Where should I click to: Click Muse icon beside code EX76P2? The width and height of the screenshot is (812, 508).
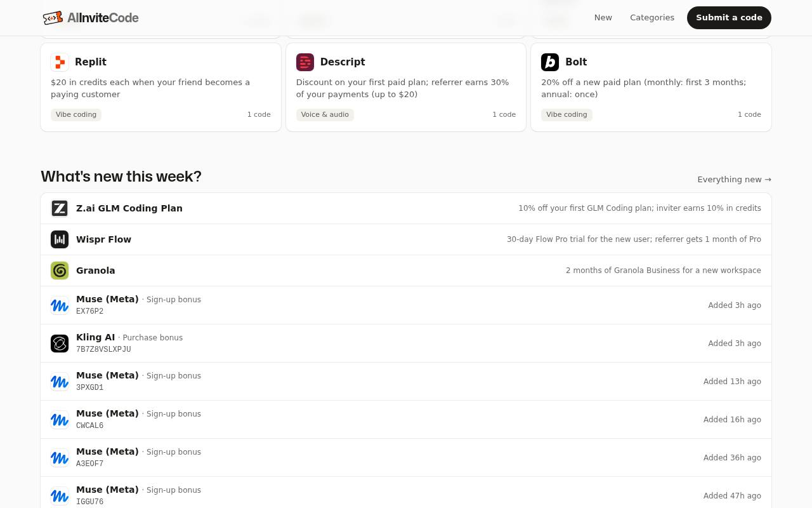(x=60, y=305)
